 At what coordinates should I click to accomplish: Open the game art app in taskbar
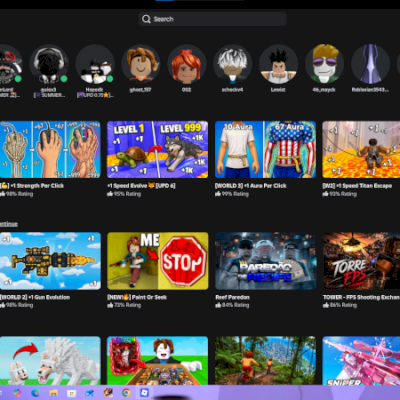pos(108,393)
